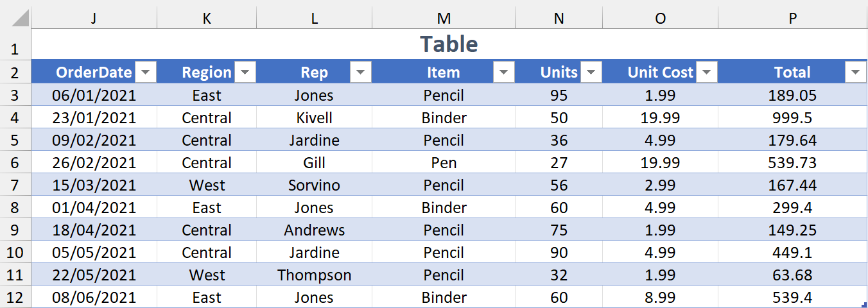Open the Unit Cost filter dropdown
Viewport: 868px width, 308px height.
coord(707,73)
